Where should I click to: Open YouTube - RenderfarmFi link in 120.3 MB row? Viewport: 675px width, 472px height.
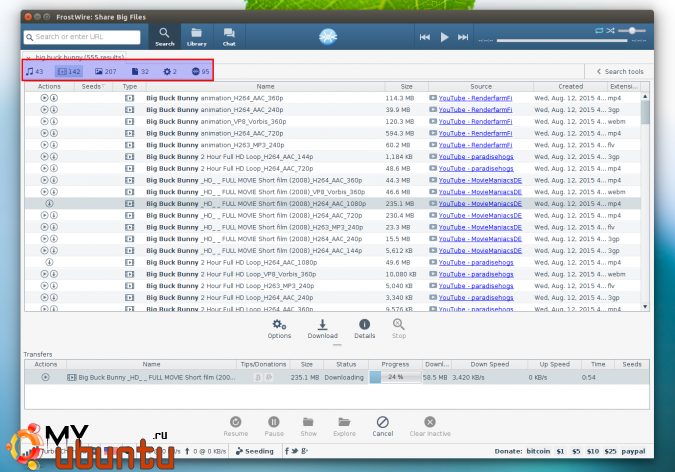[x=475, y=121]
